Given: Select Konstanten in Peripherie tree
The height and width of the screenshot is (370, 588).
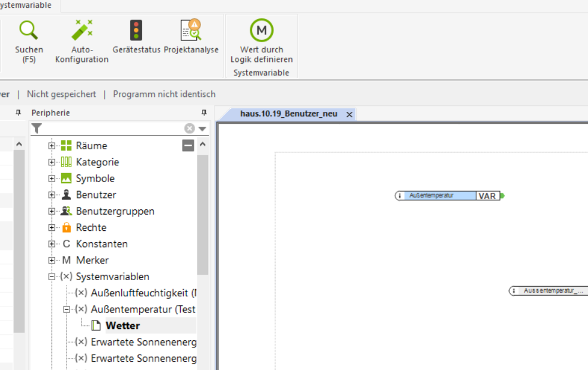Looking at the screenshot, I should click(x=102, y=244).
